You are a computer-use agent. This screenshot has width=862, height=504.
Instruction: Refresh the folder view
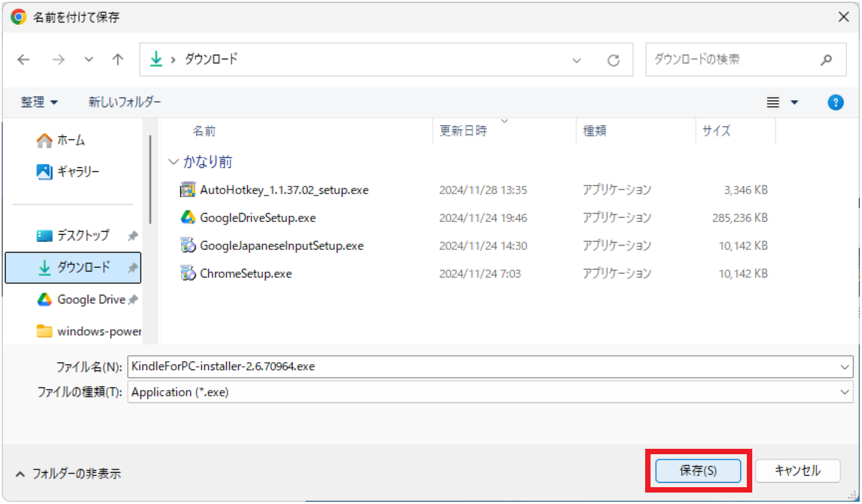pos(614,61)
